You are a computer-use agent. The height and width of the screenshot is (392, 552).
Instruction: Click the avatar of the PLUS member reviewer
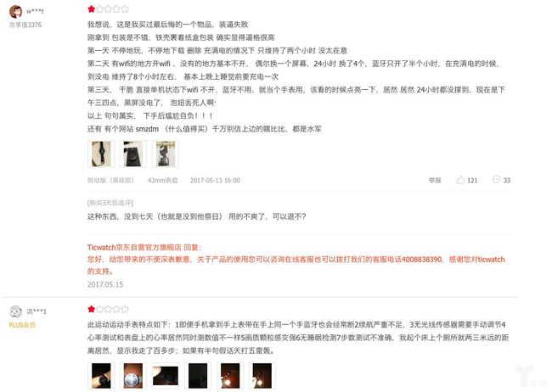click(x=15, y=311)
